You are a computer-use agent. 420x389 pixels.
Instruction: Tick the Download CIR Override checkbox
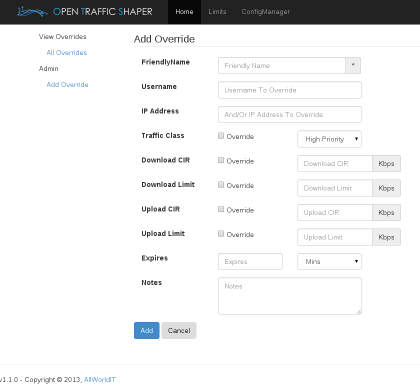(x=221, y=160)
